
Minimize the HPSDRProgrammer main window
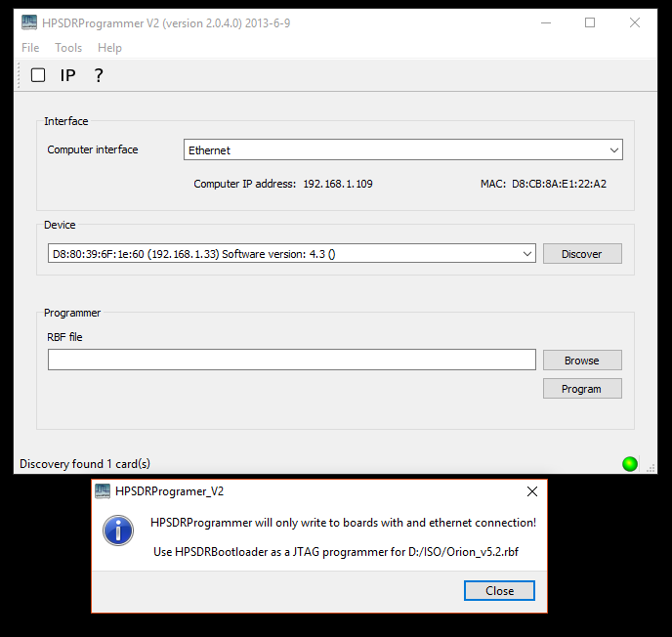pos(546,22)
